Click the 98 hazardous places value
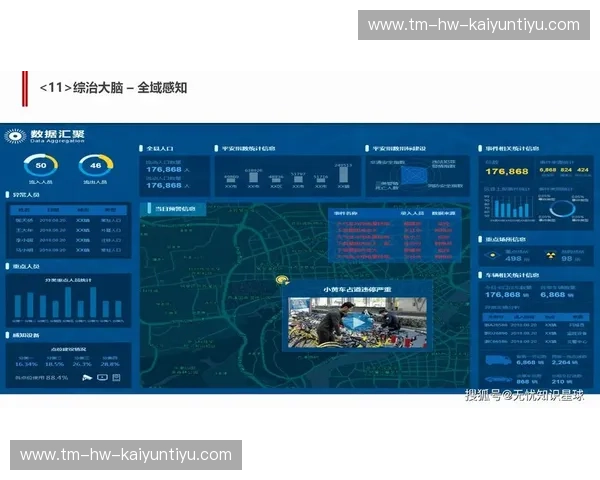The image size is (600, 480). (566, 259)
